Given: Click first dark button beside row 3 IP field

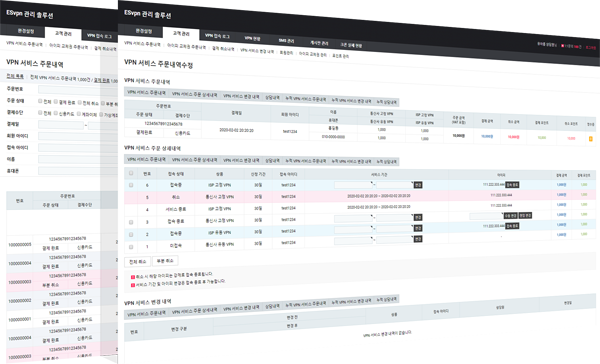Looking at the screenshot, I should click(x=510, y=215).
